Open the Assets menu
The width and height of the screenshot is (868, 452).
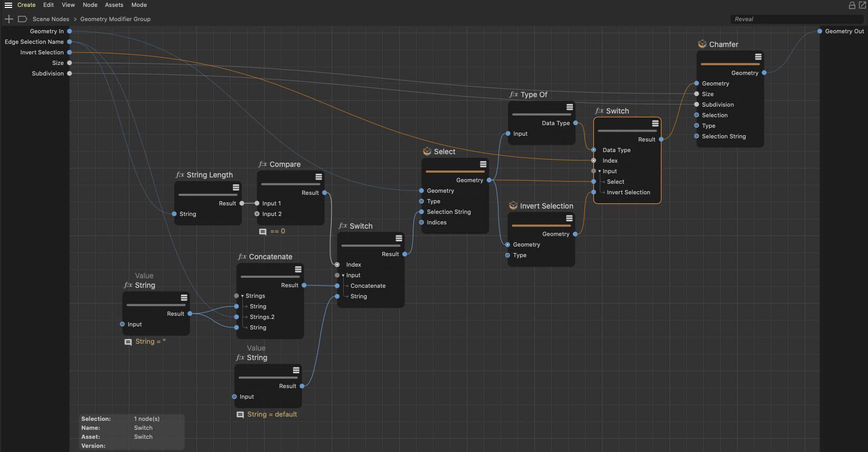click(114, 5)
